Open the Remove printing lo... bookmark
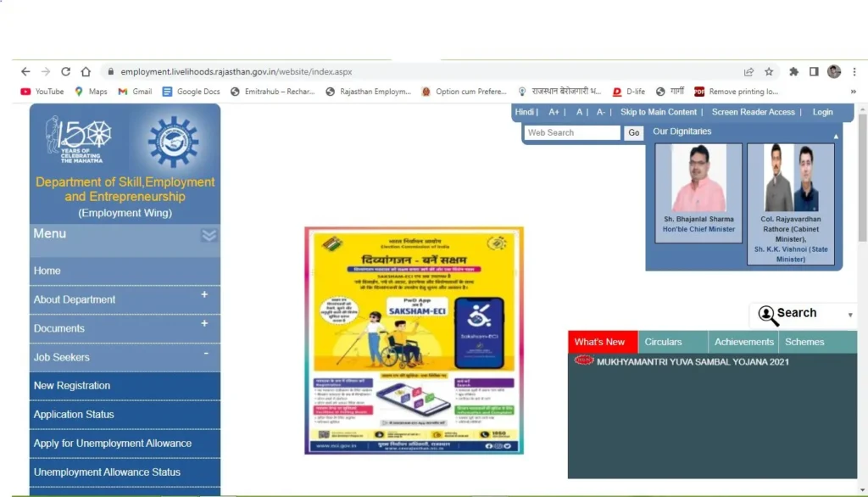This screenshot has height=497, width=868. pyautogui.click(x=737, y=92)
